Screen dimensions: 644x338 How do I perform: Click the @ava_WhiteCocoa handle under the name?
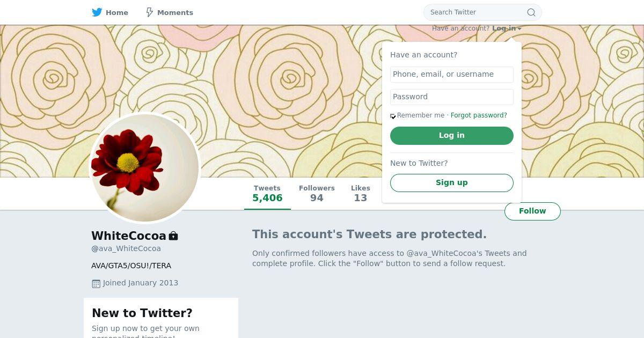126,248
